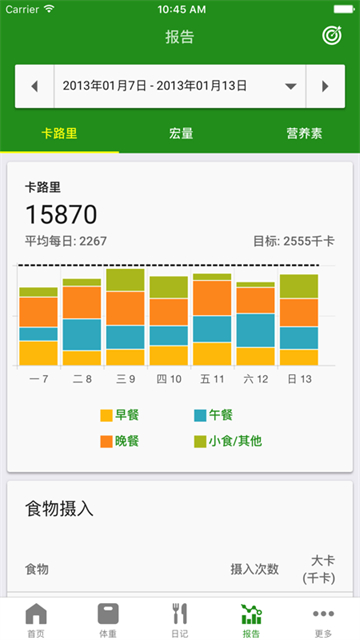This screenshot has height=640, width=360.
Task: Select date range 2013年01月7日 - 2013年01月13日
Action: [x=155, y=86]
